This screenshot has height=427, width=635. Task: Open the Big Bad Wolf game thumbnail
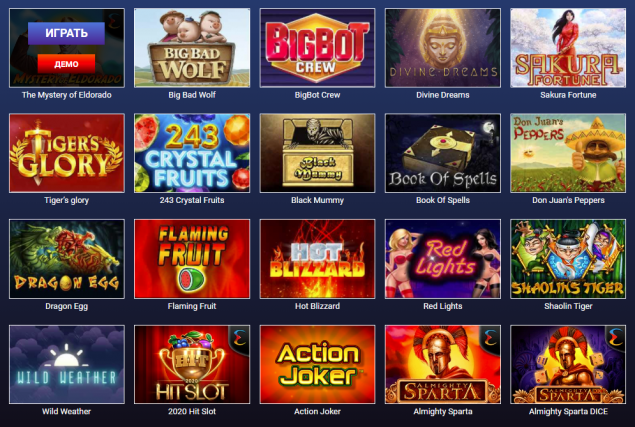(192, 48)
